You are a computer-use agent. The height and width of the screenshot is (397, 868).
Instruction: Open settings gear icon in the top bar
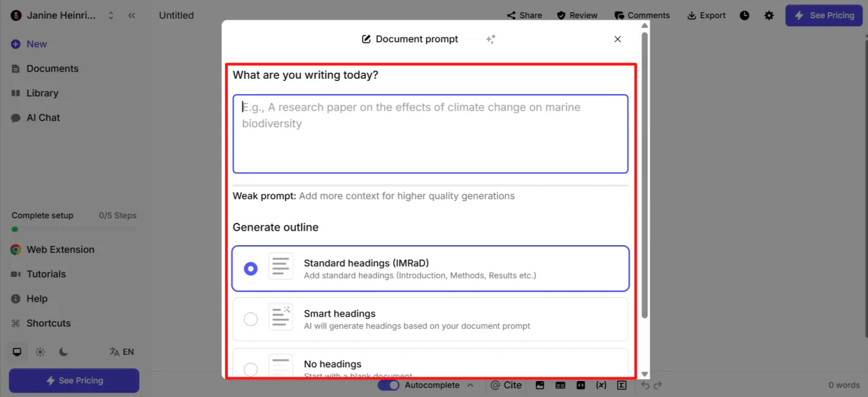769,15
